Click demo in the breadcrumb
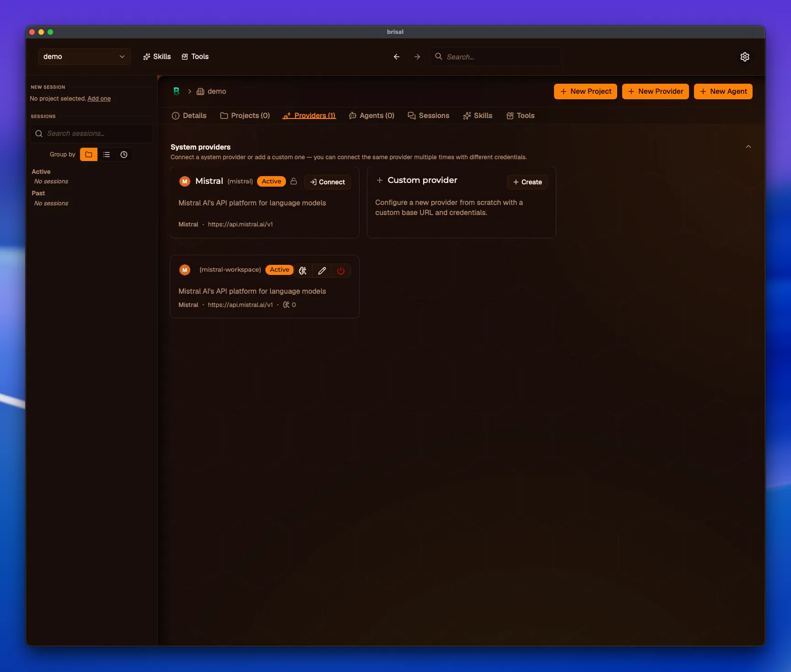Viewport: 791px width, 672px height. pyautogui.click(x=217, y=91)
